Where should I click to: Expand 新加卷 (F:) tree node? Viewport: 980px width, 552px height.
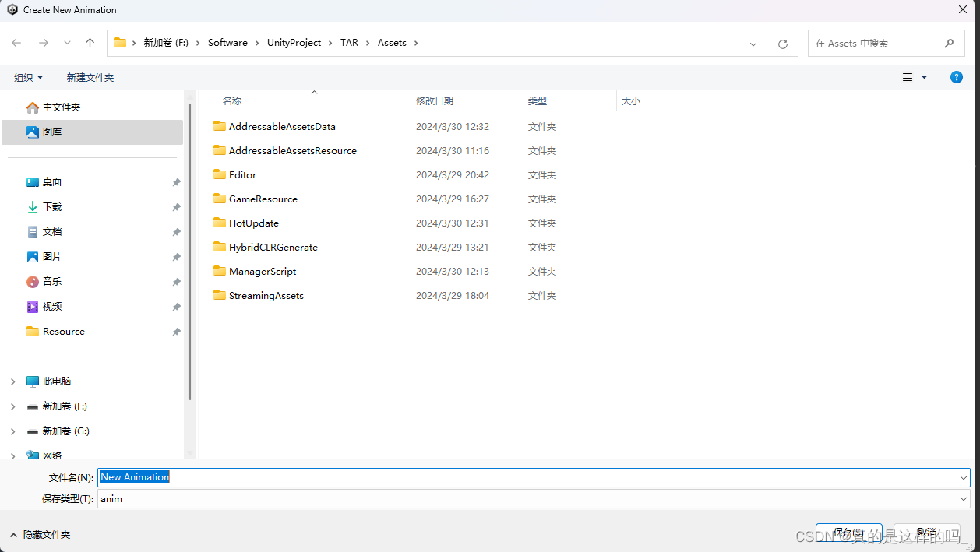[x=12, y=406]
